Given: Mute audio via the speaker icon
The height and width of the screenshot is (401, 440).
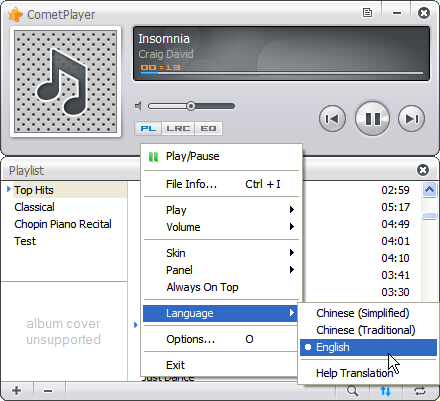Looking at the screenshot, I should 138,106.
